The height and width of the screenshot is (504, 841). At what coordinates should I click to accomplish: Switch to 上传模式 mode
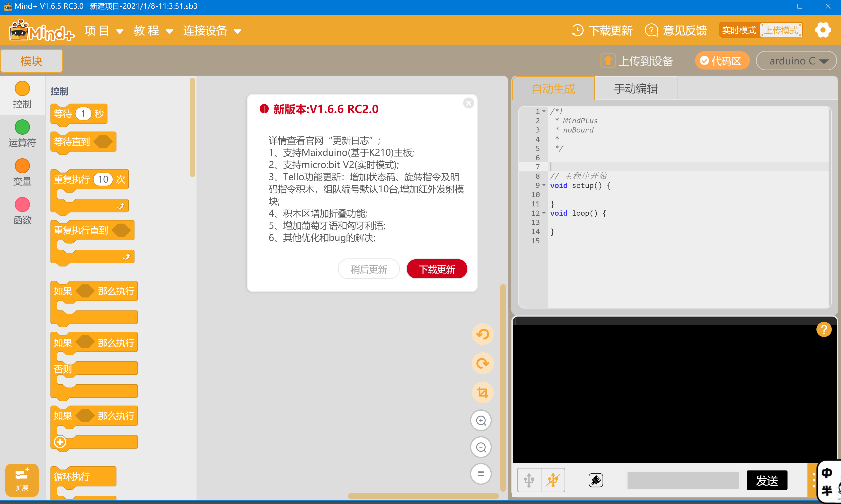pos(781,30)
